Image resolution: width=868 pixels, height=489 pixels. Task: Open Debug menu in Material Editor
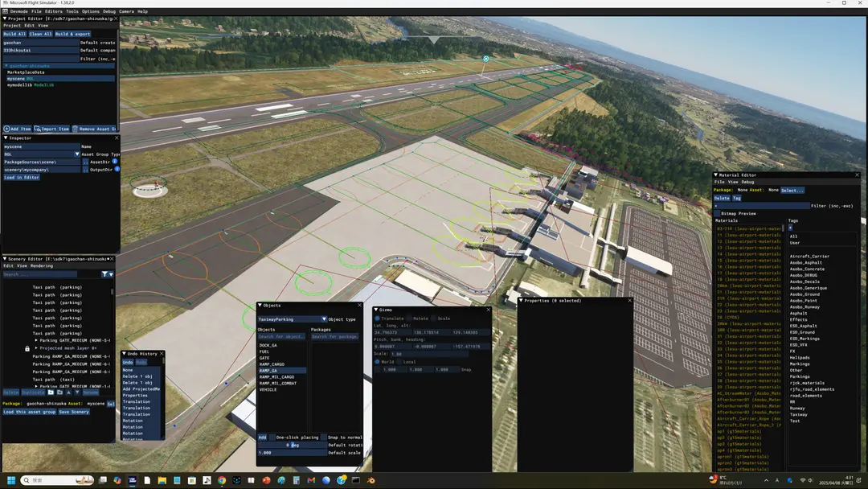click(747, 182)
